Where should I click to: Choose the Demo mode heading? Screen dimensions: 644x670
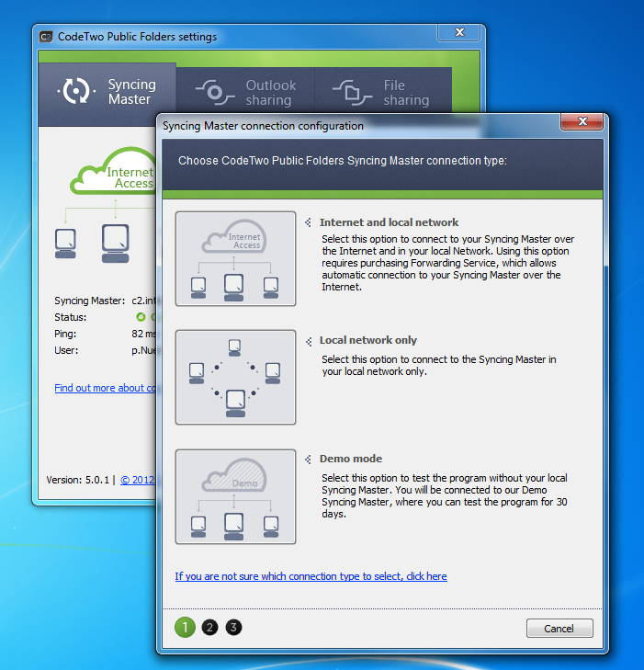pyautogui.click(x=351, y=459)
